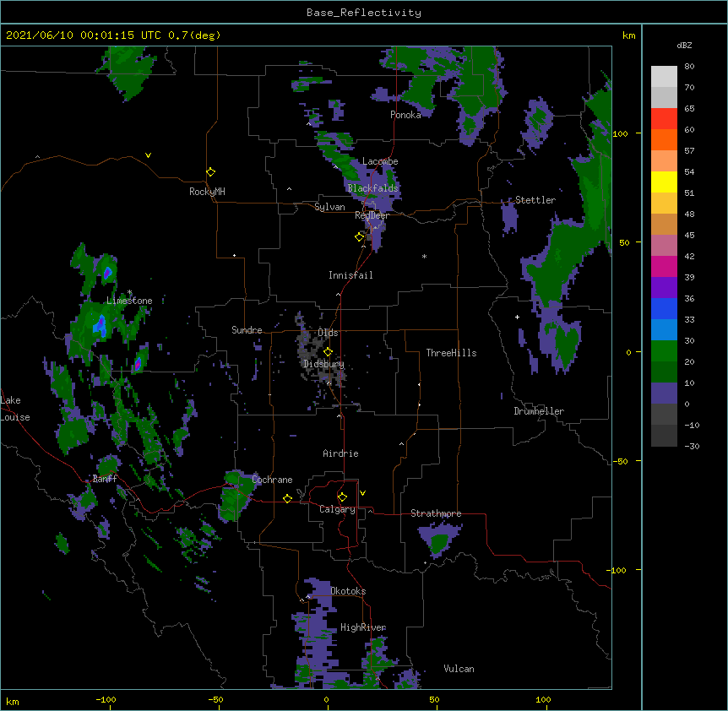Select the Vulcan label
728x711 pixels.
(x=459, y=669)
